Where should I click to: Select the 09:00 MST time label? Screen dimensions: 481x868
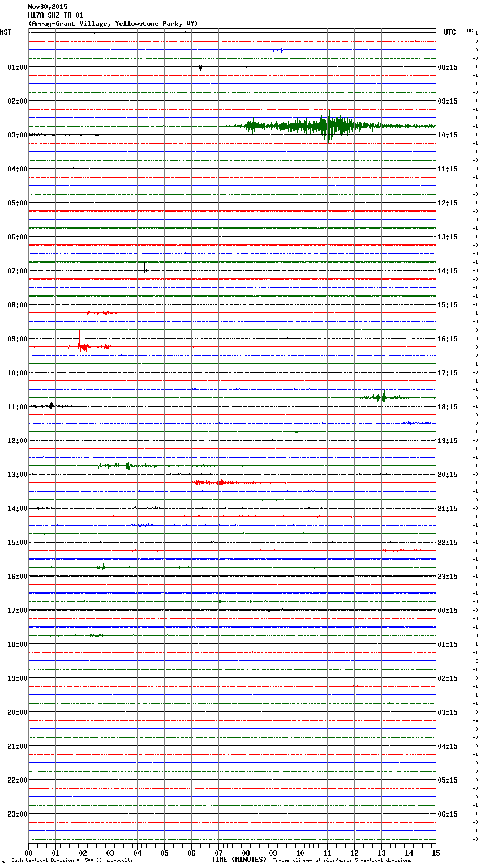tap(18, 339)
